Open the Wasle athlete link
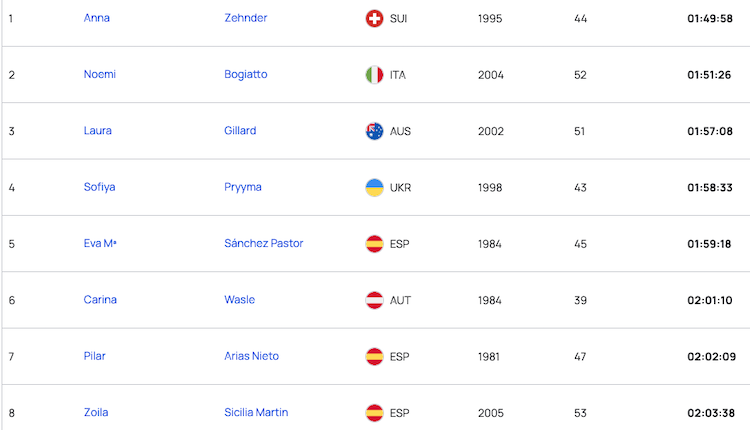The width and height of the screenshot is (750, 430). [x=240, y=299]
